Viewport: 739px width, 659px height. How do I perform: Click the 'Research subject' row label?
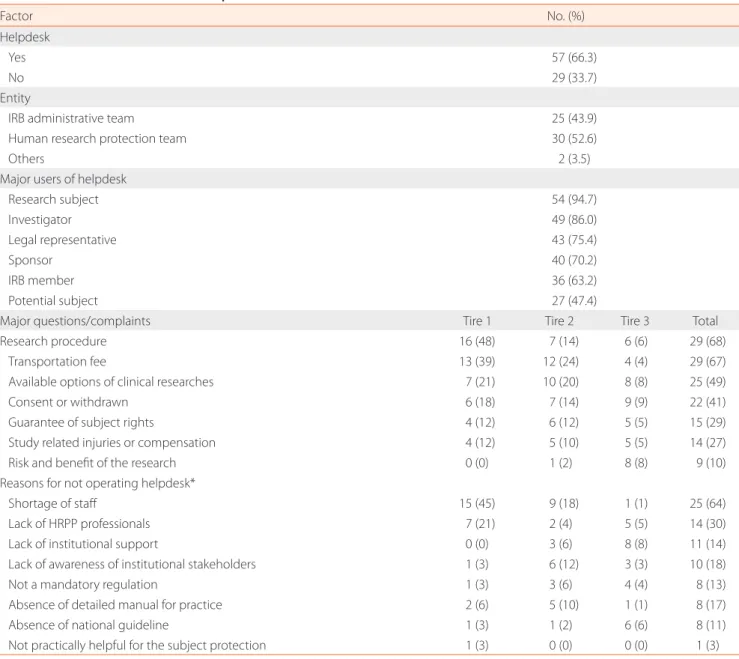53,199
